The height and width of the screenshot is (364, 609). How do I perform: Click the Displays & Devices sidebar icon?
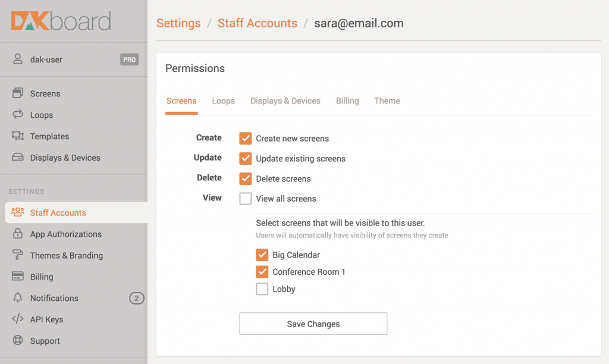click(x=17, y=158)
